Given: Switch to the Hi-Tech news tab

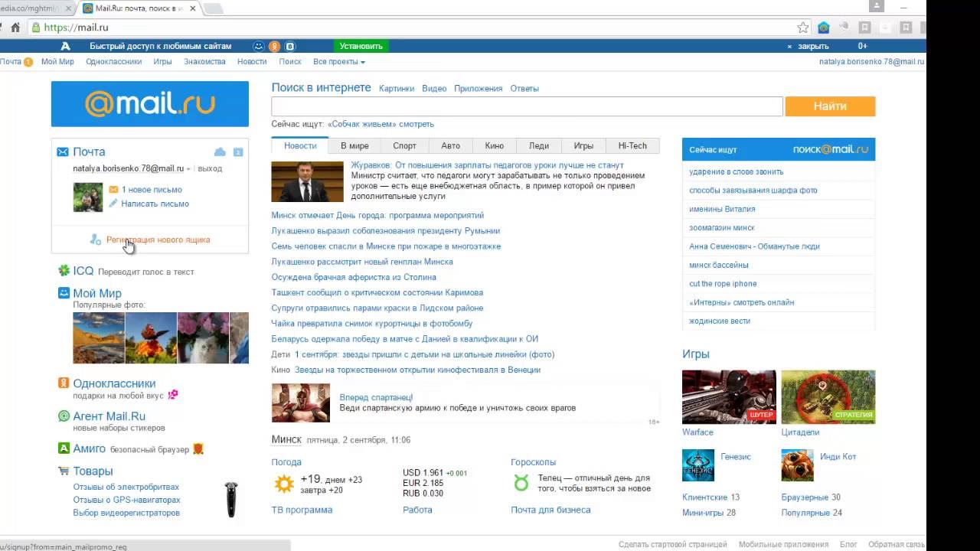Looking at the screenshot, I should 633,145.
